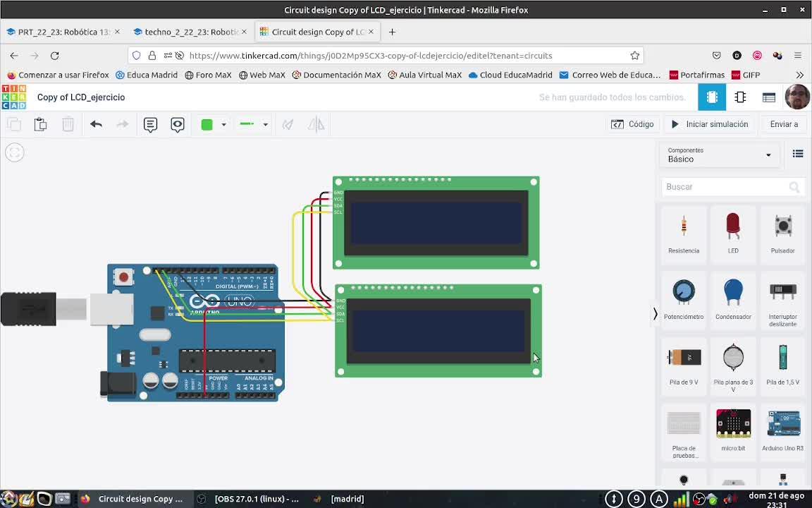Open schematic view icon
Screen dimensions: 812x508
pos(740,97)
